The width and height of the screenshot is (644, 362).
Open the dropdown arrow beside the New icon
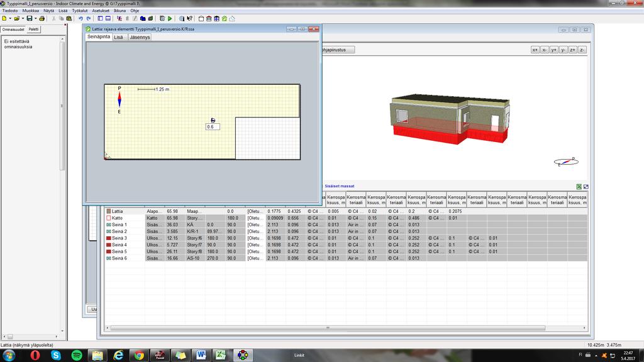click(x=10, y=18)
